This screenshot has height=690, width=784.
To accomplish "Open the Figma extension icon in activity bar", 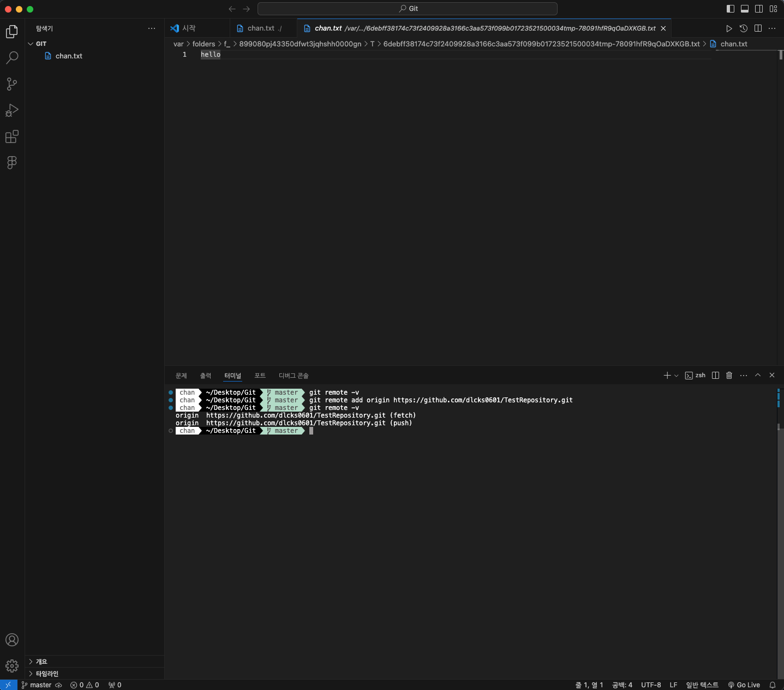I will tap(12, 163).
